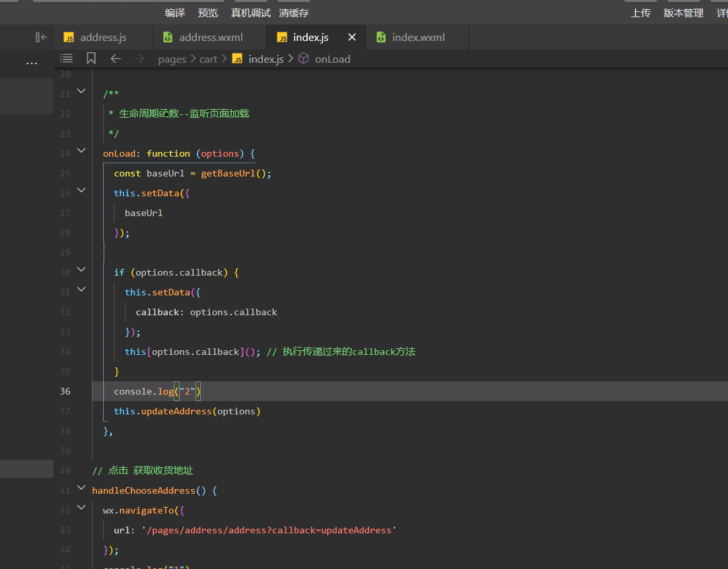Collapse the onLoad function at line 24
728x569 pixels.
coord(81,151)
